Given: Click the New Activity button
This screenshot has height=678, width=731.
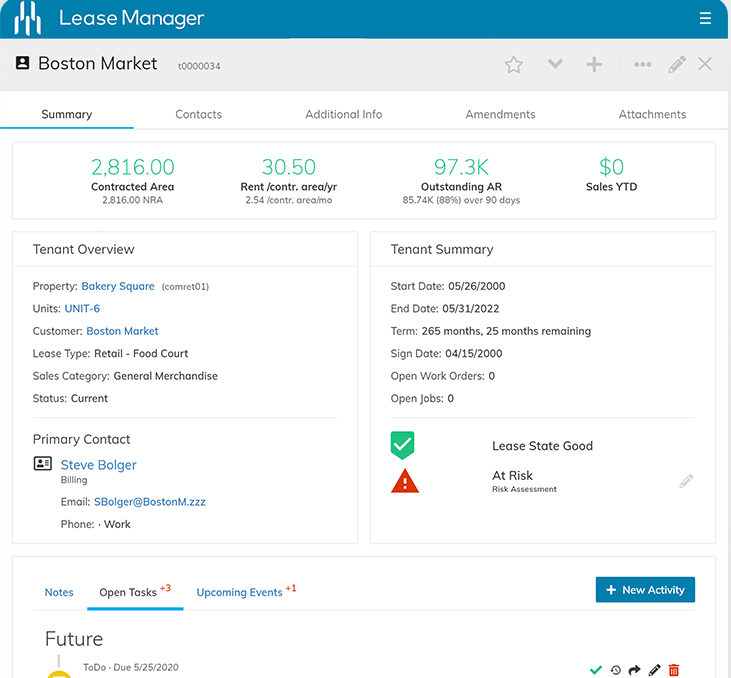Looking at the screenshot, I should [645, 590].
